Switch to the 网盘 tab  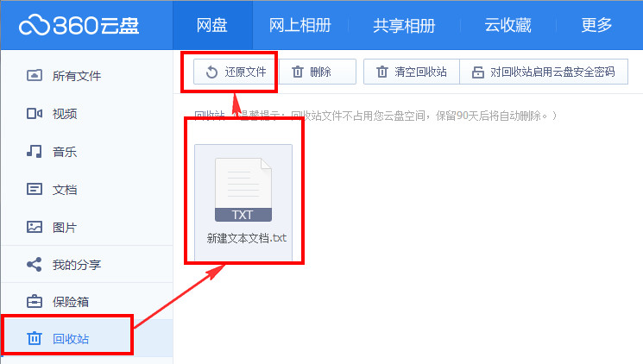[212, 25]
